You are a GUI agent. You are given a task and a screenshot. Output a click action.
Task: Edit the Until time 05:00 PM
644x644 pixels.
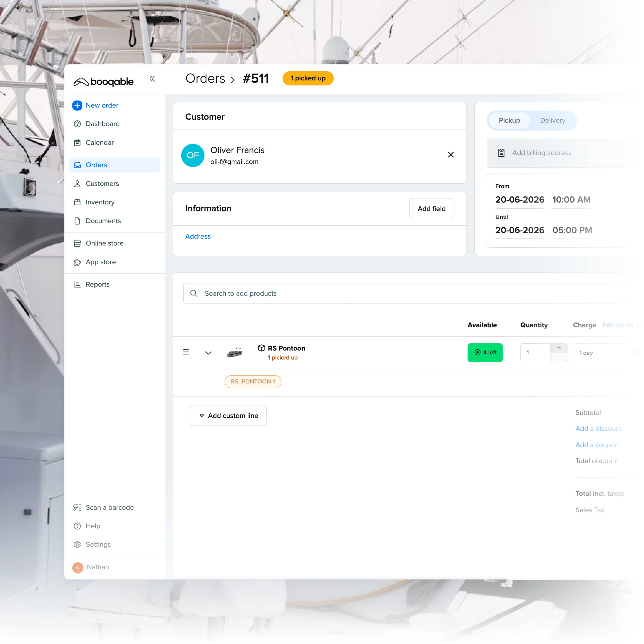tap(572, 230)
